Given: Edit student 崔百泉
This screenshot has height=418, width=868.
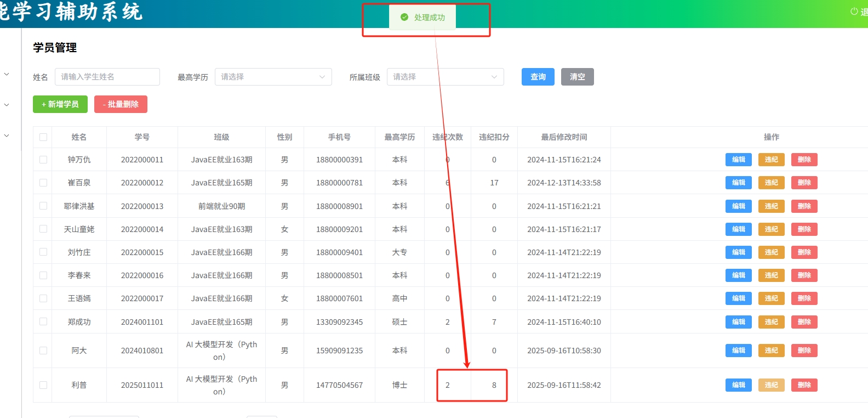Looking at the screenshot, I should [x=739, y=183].
